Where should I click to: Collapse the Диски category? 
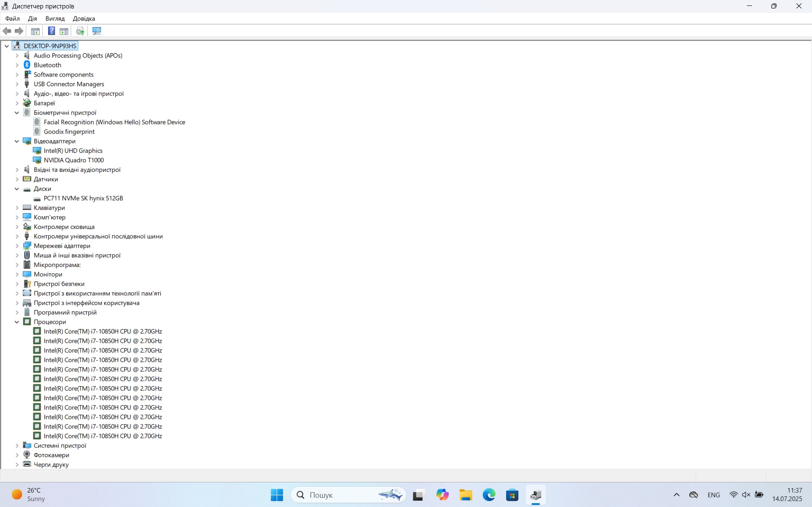17,189
